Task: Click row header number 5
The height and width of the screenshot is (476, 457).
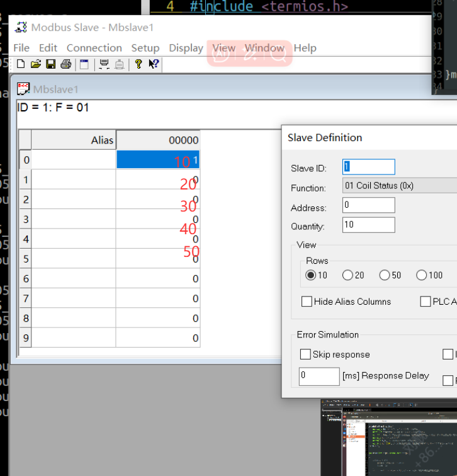Action: pos(25,259)
